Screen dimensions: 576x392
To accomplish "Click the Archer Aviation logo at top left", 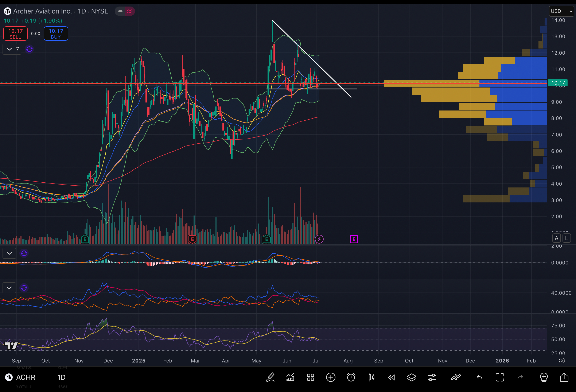I will [x=7, y=11].
